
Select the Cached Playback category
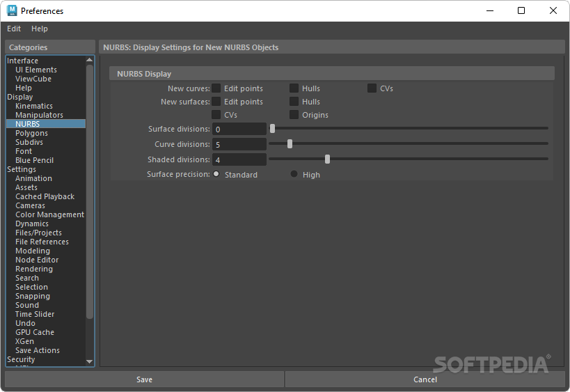pos(45,197)
